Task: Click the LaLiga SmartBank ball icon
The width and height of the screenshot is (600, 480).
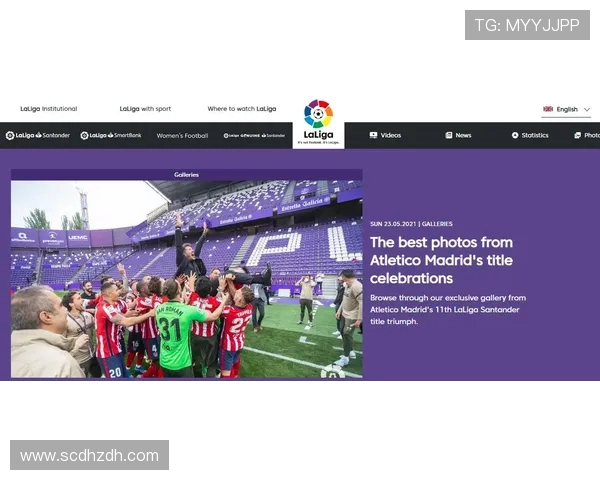Action: point(85,135)
